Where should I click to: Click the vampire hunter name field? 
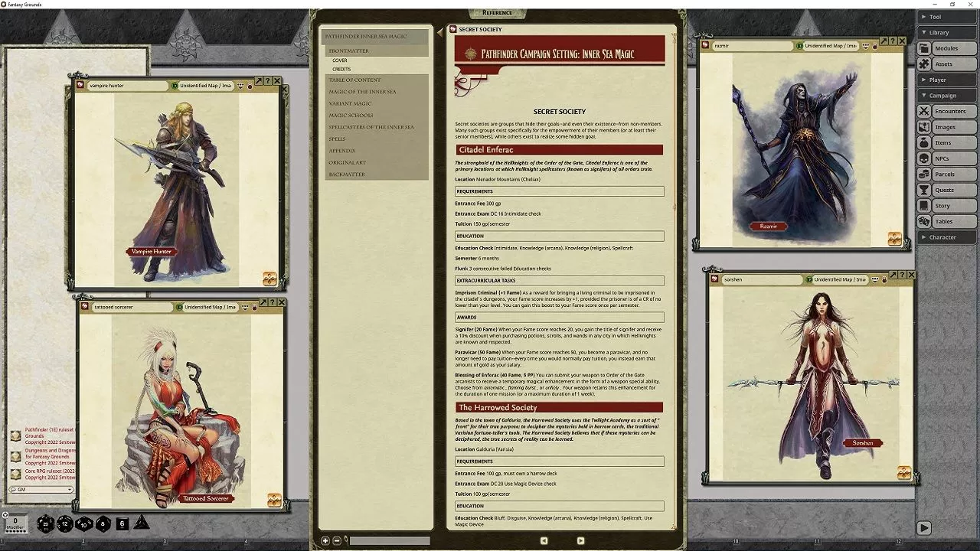(x=127, y=86)
